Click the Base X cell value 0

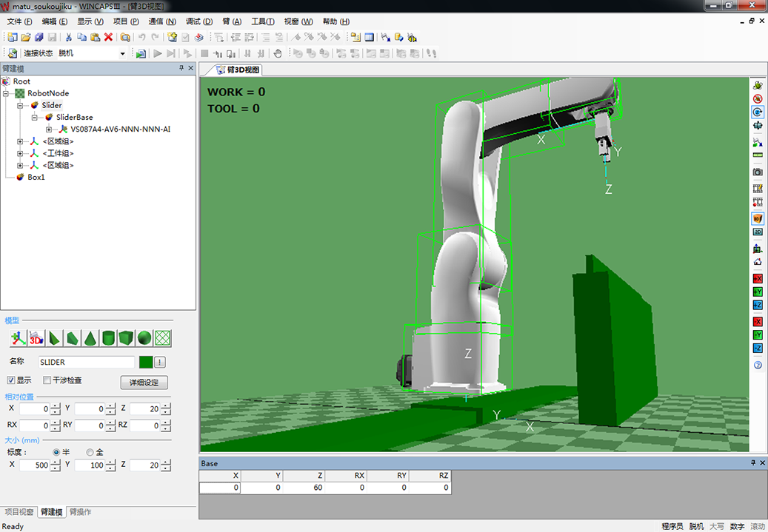[x=219, y=488]
